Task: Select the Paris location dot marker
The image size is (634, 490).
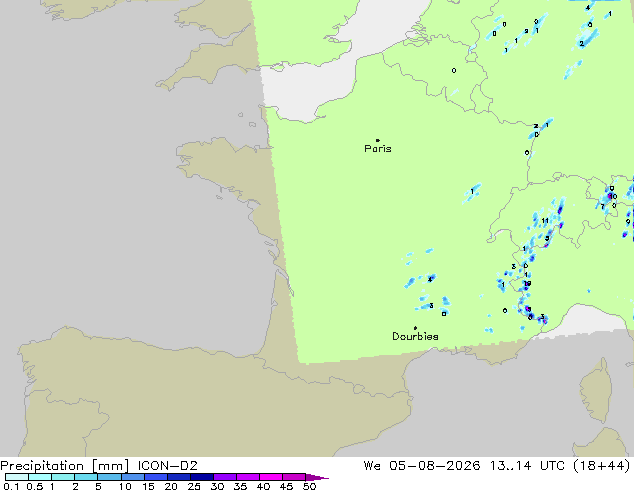Action: 378,140
